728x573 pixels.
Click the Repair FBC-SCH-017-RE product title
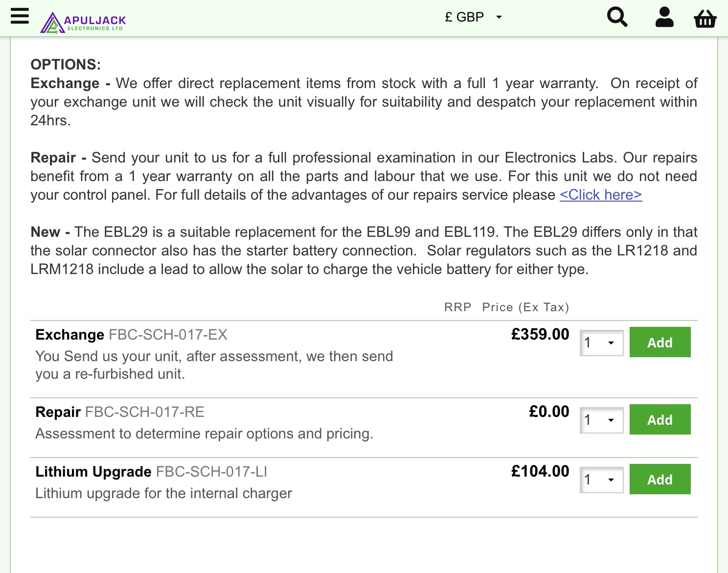coord(120,412)
